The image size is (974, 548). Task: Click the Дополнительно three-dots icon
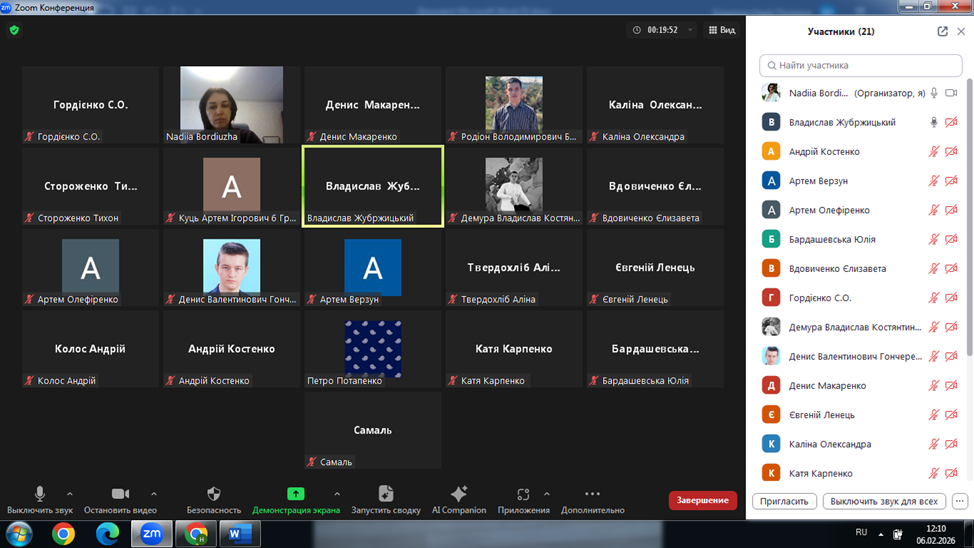pyautogui.click(x=592, y=494)
